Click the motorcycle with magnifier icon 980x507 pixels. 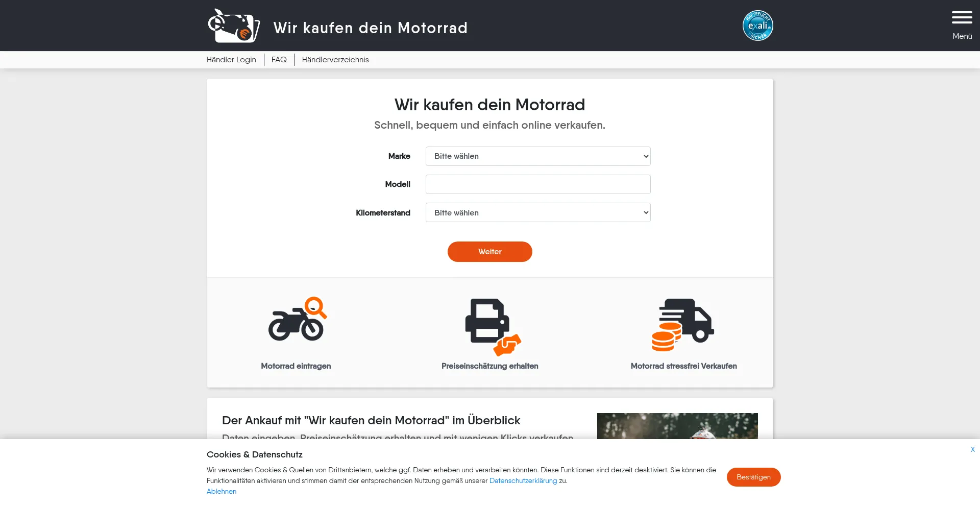298,319
